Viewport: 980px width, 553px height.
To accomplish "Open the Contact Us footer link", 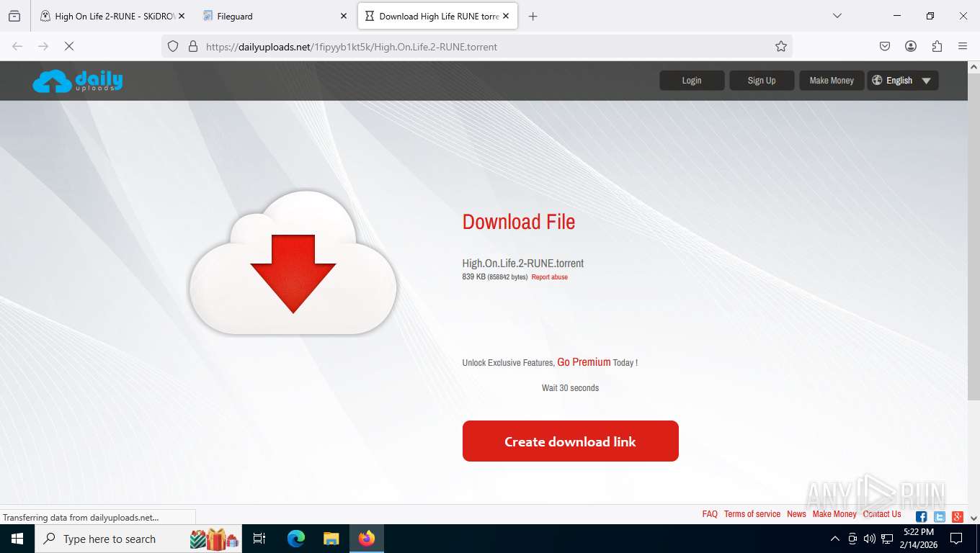I will point(882,514).
